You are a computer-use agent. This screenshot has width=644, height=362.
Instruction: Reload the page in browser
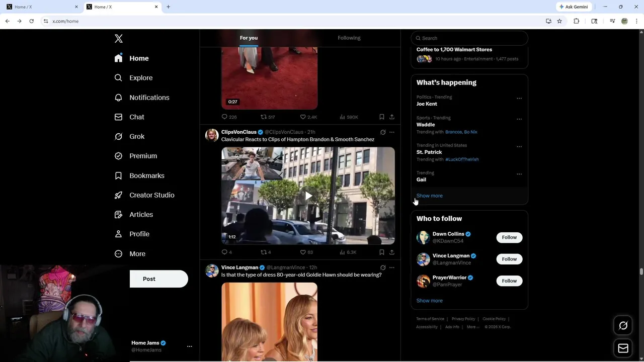click(x=31, y=21)
